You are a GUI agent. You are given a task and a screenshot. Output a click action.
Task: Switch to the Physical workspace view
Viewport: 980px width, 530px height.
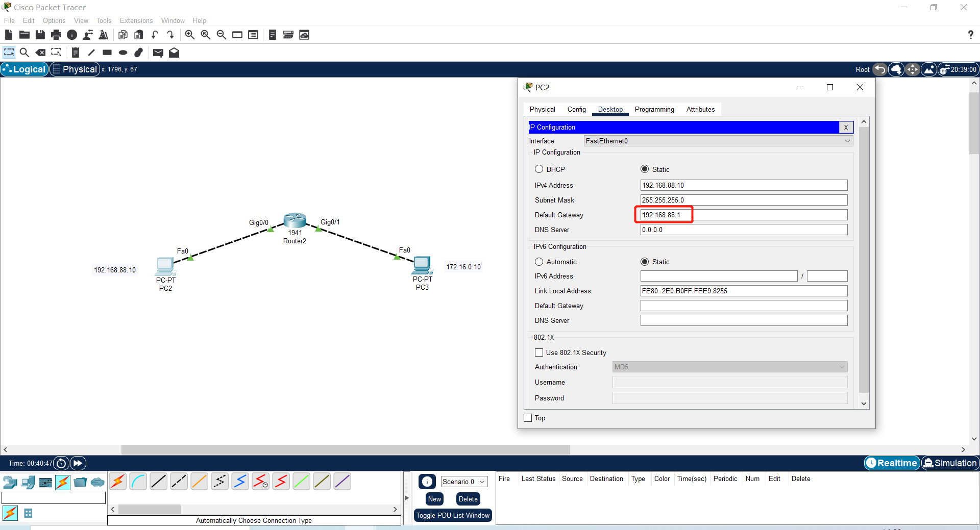[75, 69]
